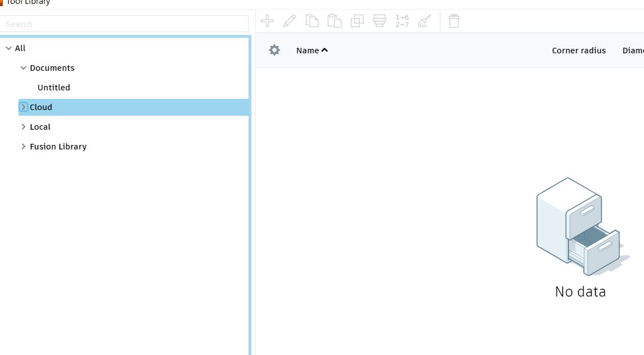Click the Edit tool pencil icon
Viewport: 644px width, 355px height.
(290, 21)
